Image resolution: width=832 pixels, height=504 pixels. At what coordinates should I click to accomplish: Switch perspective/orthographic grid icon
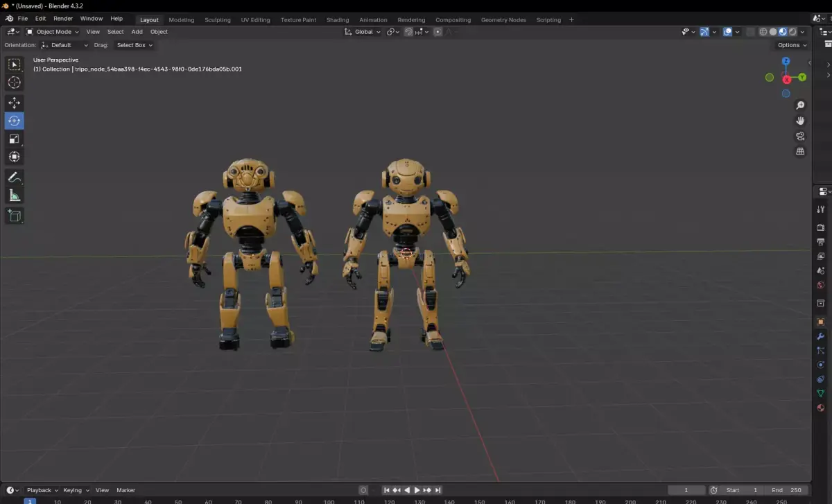click(x=800, y=151)
